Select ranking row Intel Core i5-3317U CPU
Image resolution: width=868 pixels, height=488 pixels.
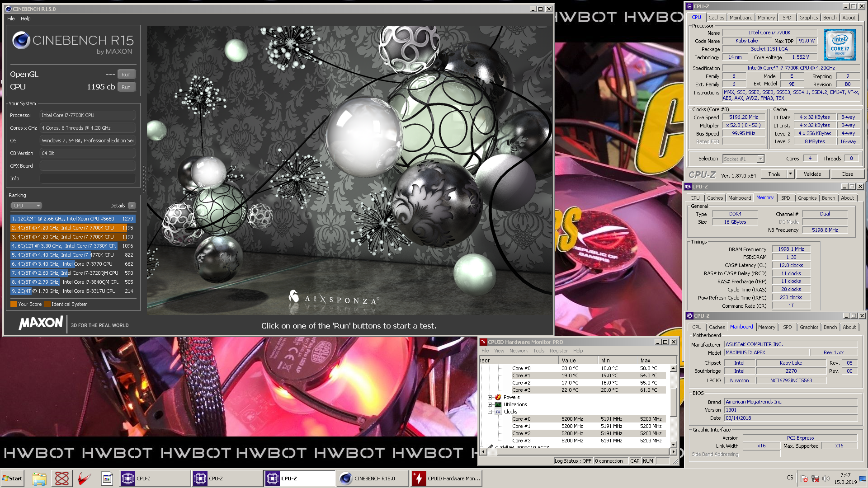73,291
